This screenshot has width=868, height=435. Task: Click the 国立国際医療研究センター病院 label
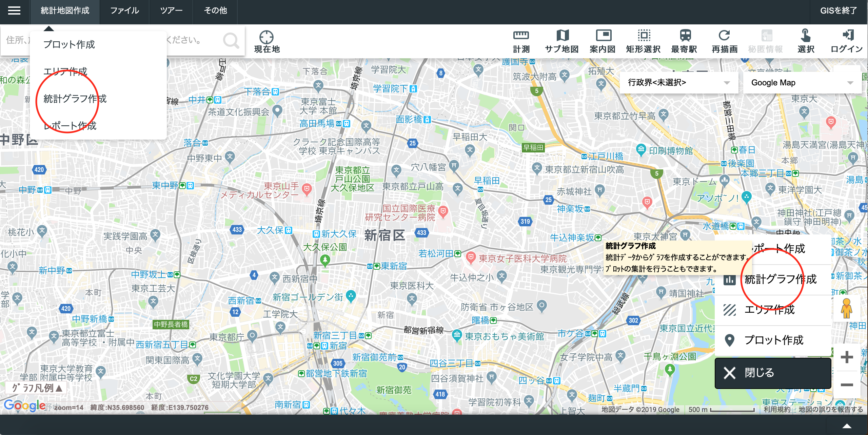click(400, 213)
